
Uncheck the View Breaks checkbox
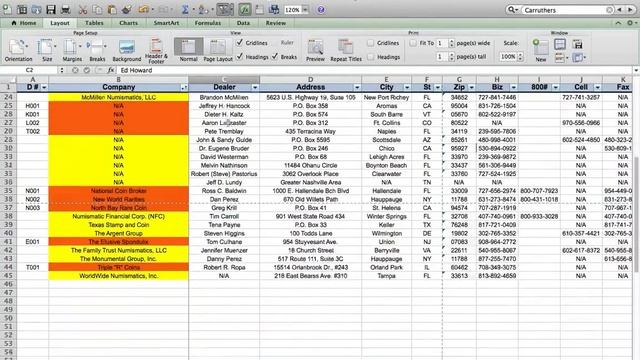coord(276,56)
